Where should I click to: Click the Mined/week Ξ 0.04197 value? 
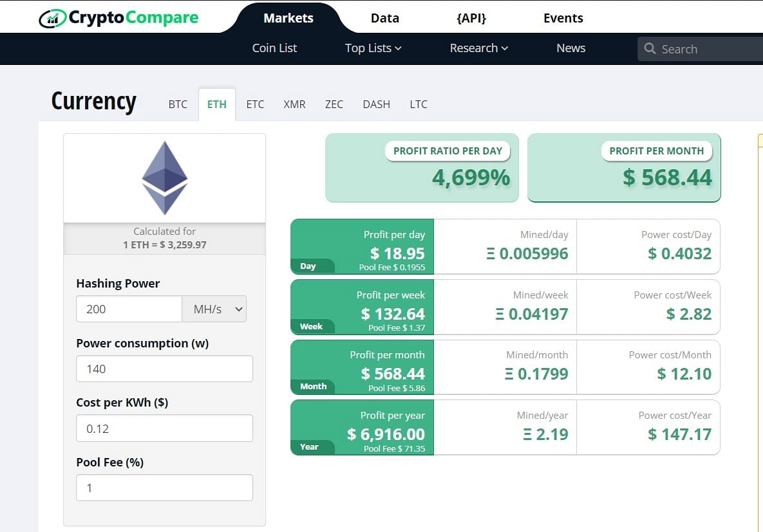click(531, 314)
